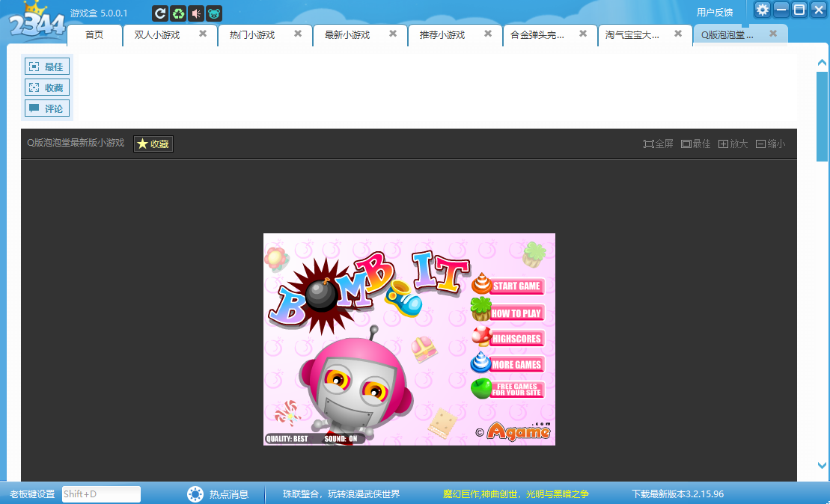Click the star 收藏 favorite button

coord(153,144)
